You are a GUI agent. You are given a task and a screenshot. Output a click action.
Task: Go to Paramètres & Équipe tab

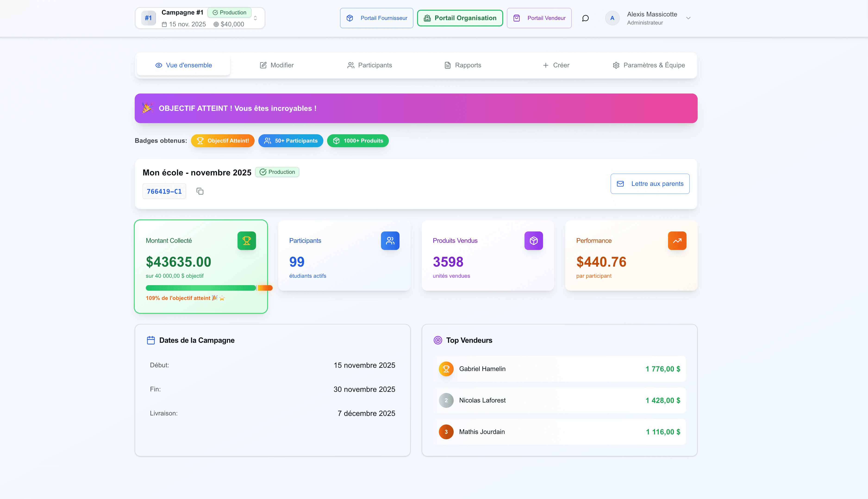point(649,65)
